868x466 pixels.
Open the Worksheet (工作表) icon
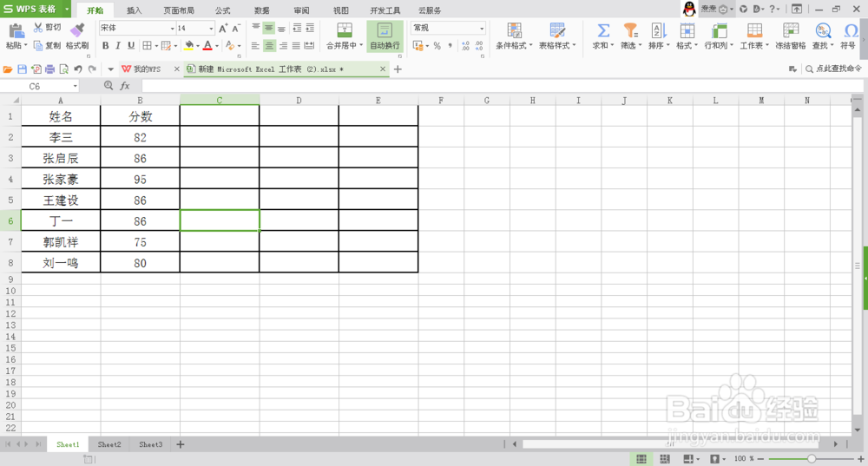(754, 30)
